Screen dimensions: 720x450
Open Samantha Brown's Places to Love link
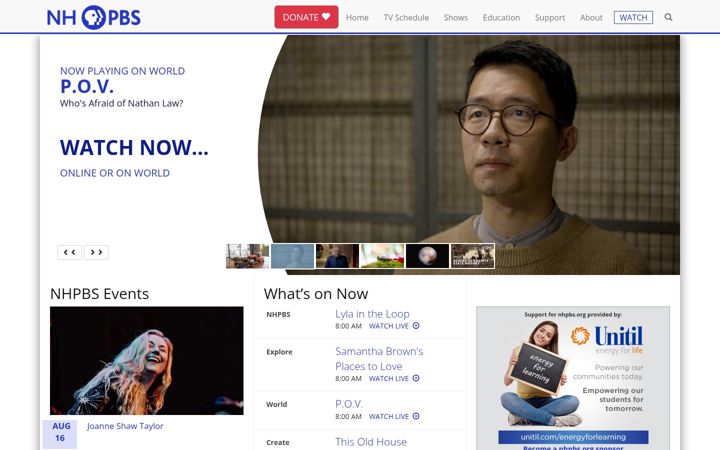tap(379, 359)
